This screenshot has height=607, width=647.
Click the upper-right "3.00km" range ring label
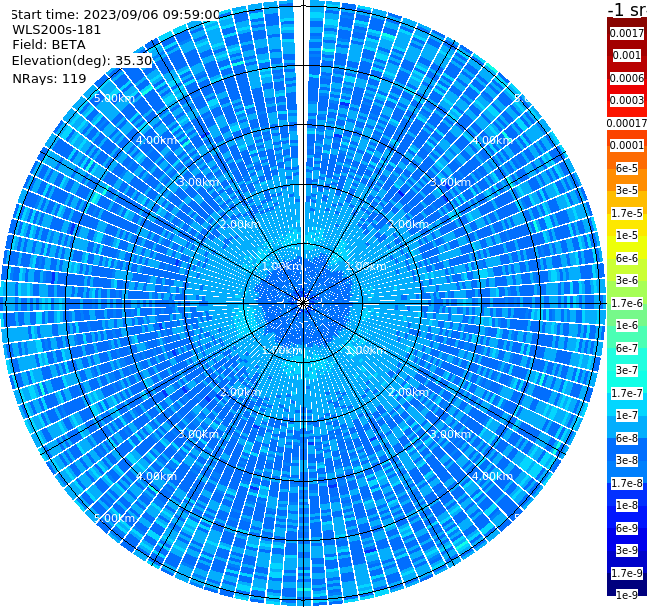click(451, 182)
